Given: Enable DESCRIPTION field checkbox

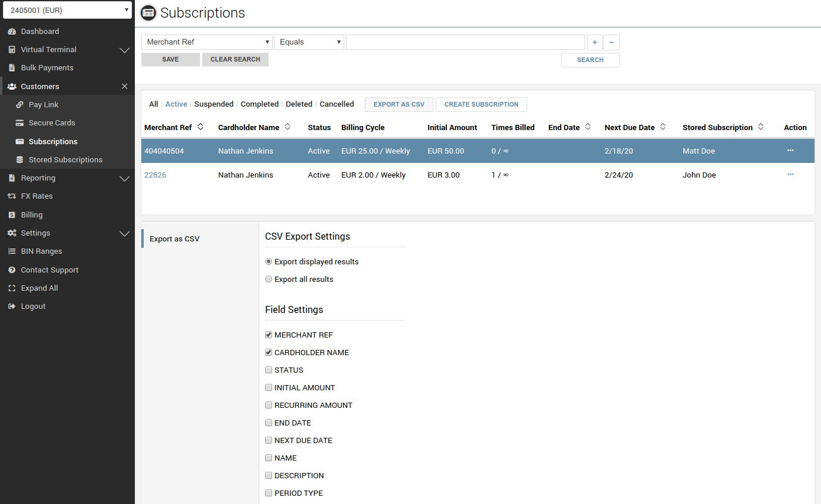Looking at the screenshot, I should tap(269, 476).
